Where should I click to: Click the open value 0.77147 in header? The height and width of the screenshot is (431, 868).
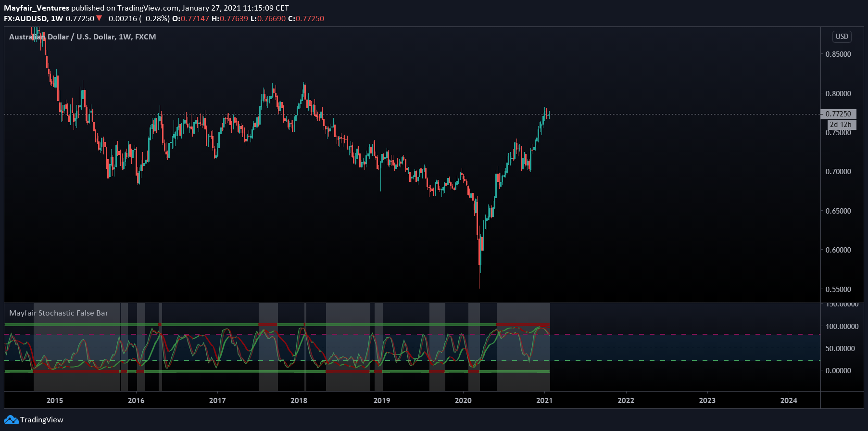coord(195,19)
